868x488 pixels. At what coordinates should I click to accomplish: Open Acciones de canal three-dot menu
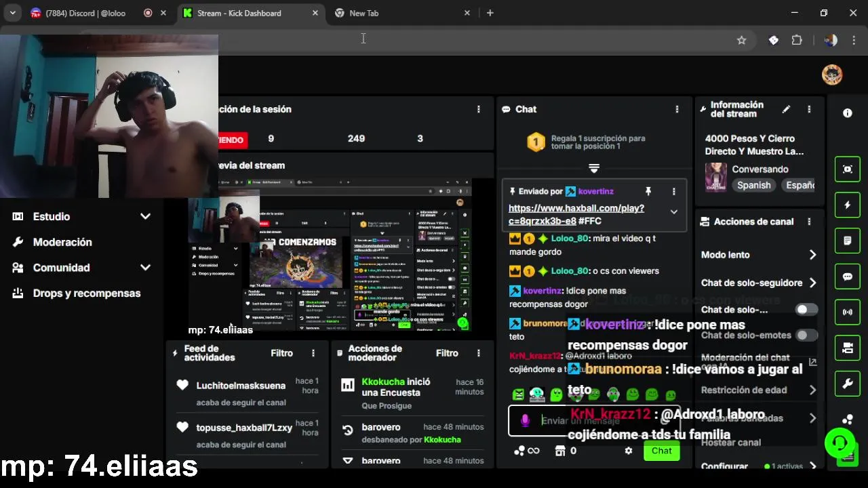(x=809, y=222)
